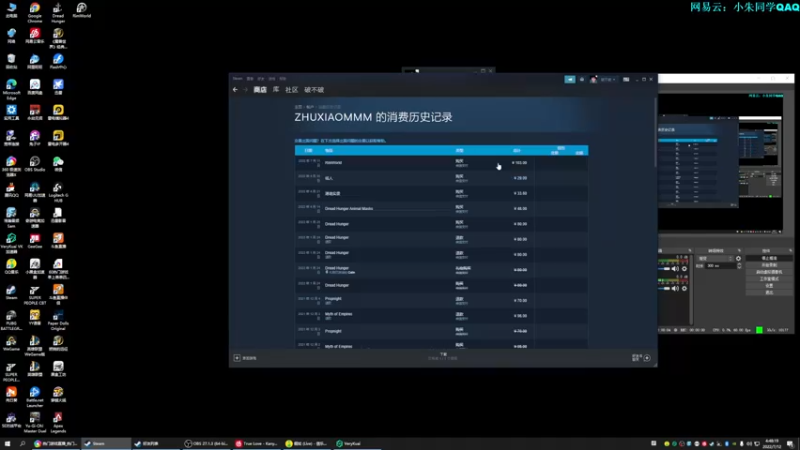Screen dimensions: 800x450
Task: Select the Myth of Empires refund row
Action: point(441,316)
